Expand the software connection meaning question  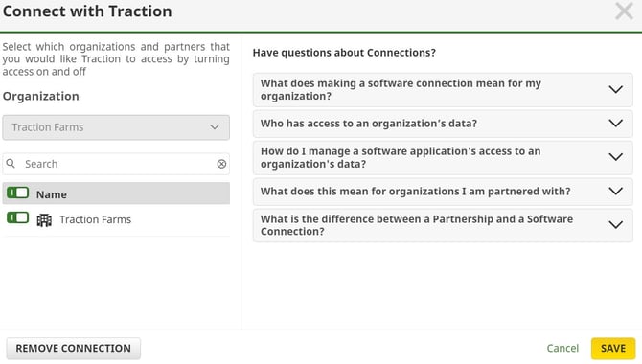tap(443, 90)
